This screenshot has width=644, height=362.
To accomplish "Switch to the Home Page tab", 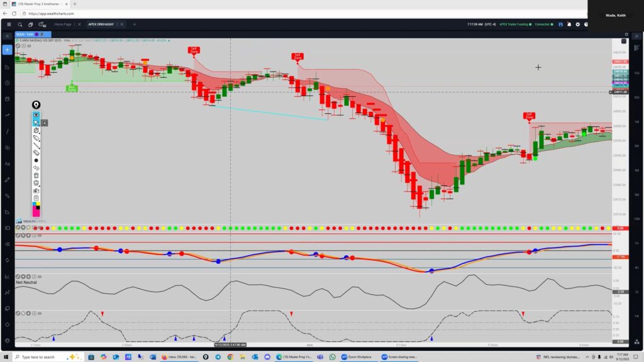I will click(63, 25).
